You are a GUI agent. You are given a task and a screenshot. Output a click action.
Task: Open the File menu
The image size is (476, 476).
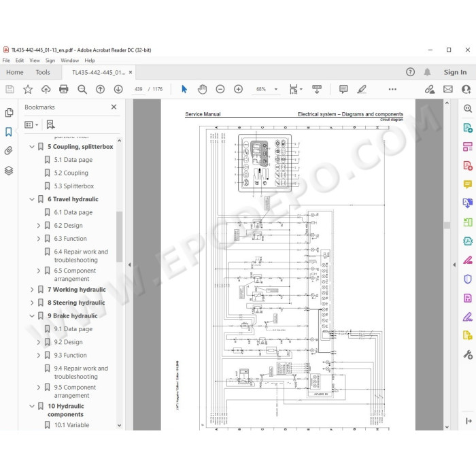[x=6, y=61]
